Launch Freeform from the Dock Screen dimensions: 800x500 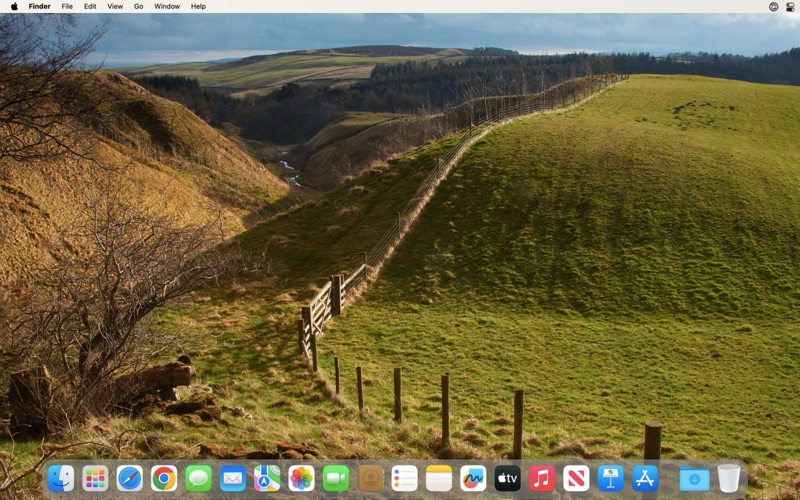point(473,478)
